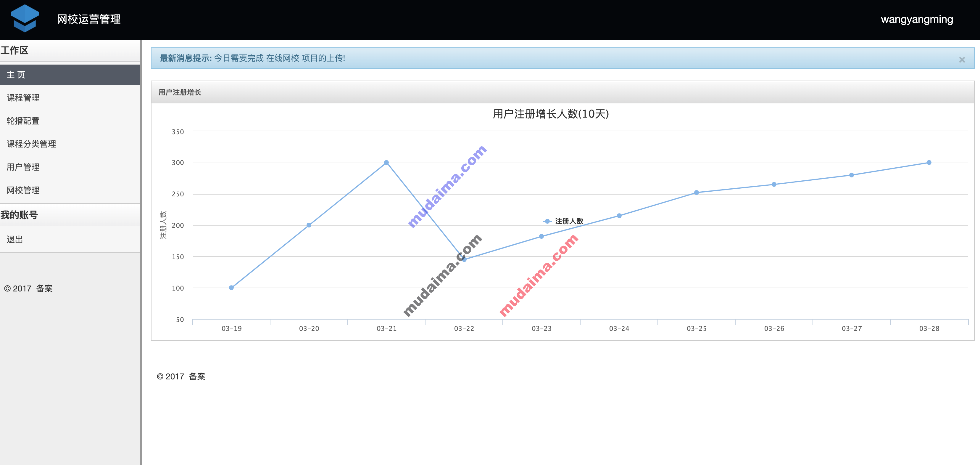Click the 注册人数 y-axis title
The width and height of the screenshot is (980, 465).
163,225
